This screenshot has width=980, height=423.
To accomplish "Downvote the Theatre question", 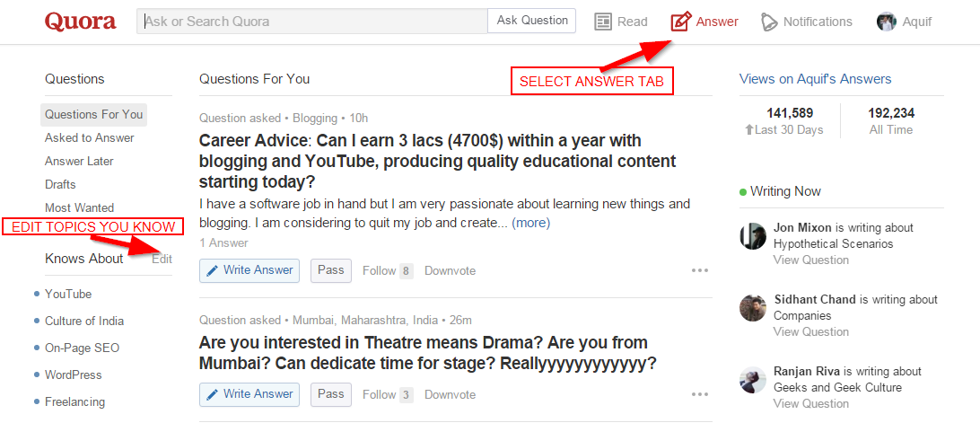I will tap(450, 395).
